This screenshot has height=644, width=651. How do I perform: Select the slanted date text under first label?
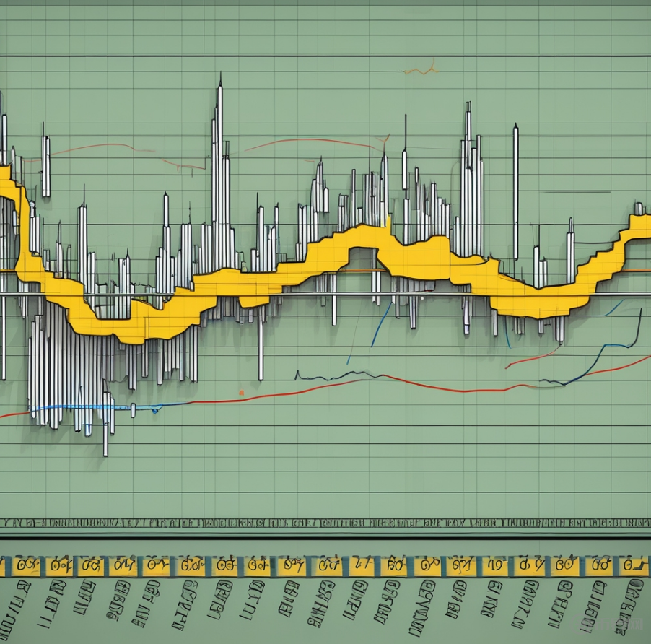point(20,603)
